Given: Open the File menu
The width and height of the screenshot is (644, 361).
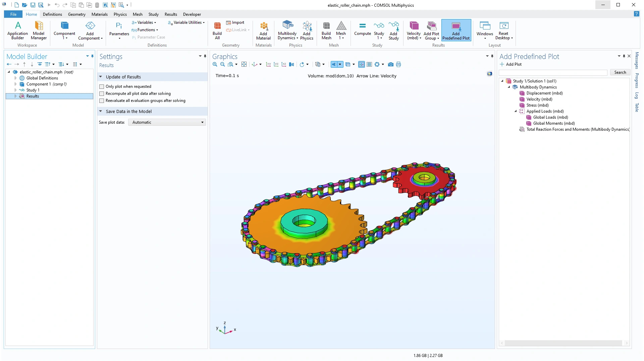Looking at the screenshot, I should 13,14.
